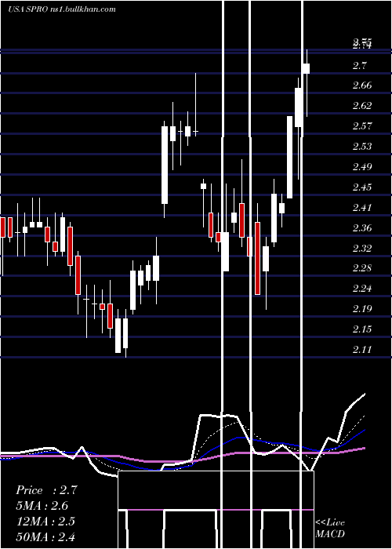
Task: Click the "50MA : 2.4" readout
Action: pos(45,536)
